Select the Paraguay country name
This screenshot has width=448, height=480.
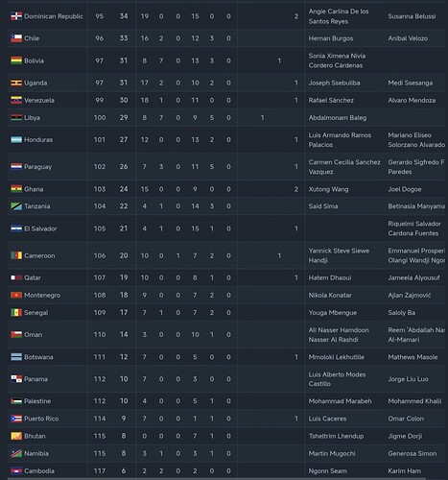tap(37, 167)
